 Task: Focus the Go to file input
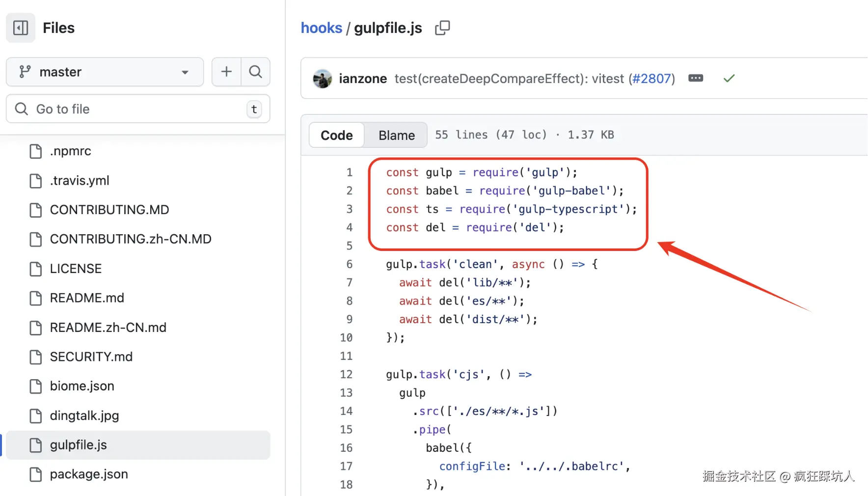pos(138,109)
